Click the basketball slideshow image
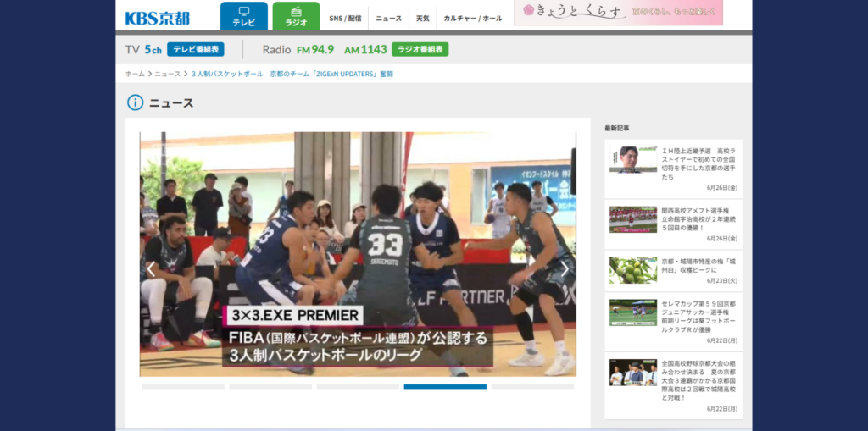The height and width of the screenshot is (431, 868). point(358,254)
